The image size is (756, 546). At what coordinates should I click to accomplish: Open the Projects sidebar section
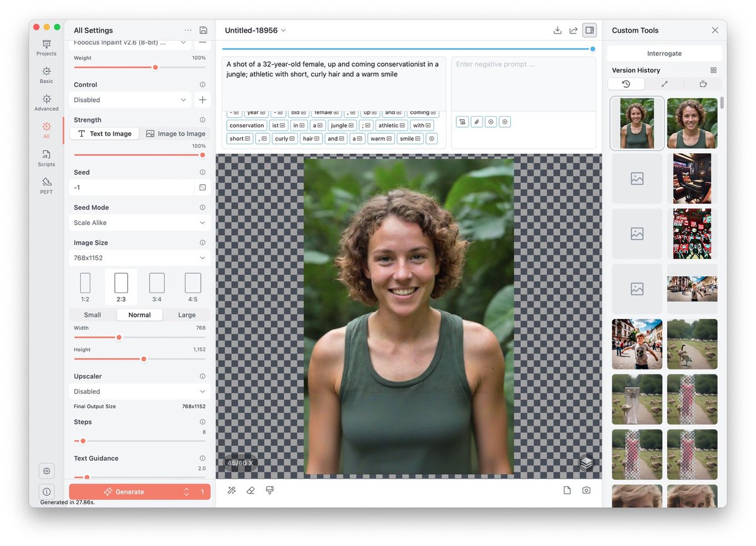(46, 48)
